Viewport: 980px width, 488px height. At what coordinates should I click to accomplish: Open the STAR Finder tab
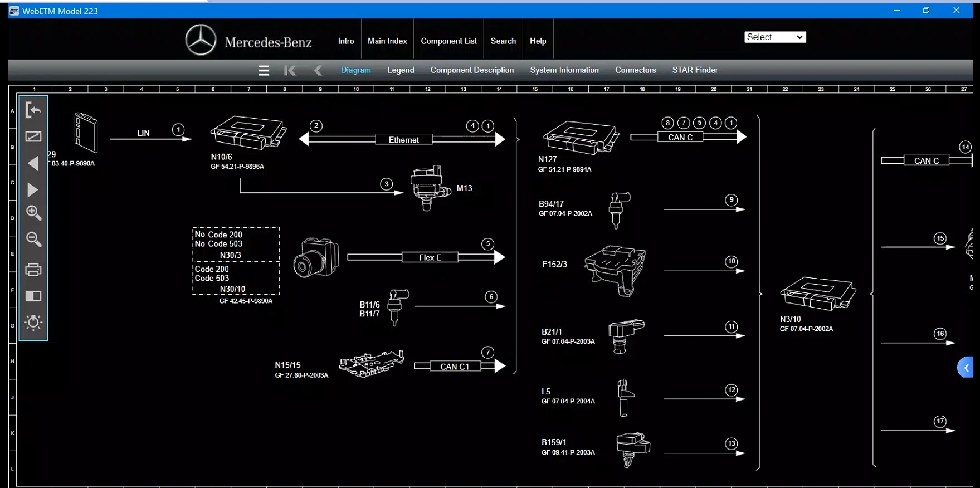(x=695, y=70)
